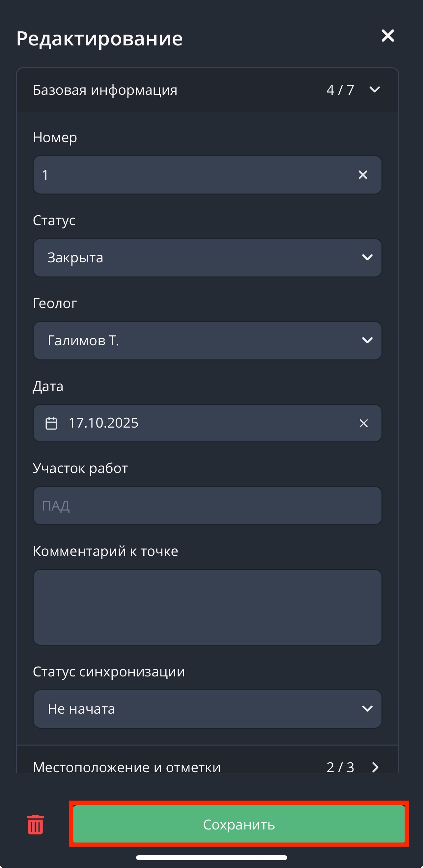Click the Базовая информация section header
Screen dimensions: 423x868
[105, 90]
